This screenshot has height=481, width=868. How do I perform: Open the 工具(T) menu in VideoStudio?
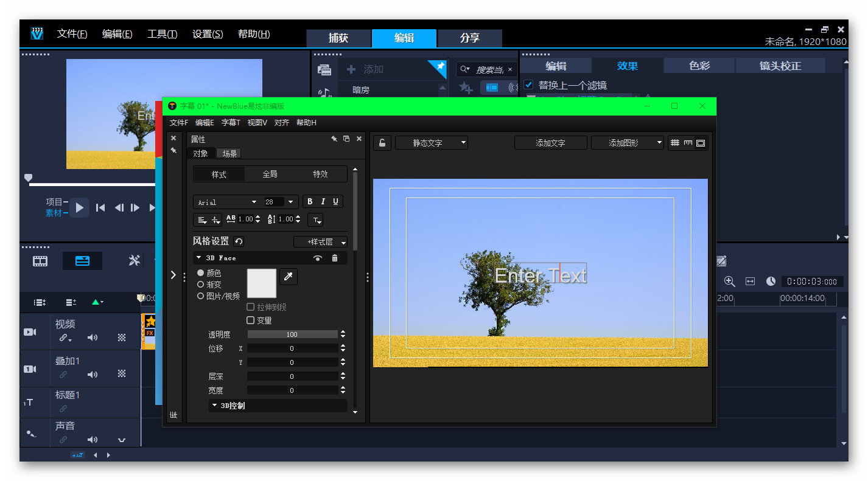[x=162, y=34]
